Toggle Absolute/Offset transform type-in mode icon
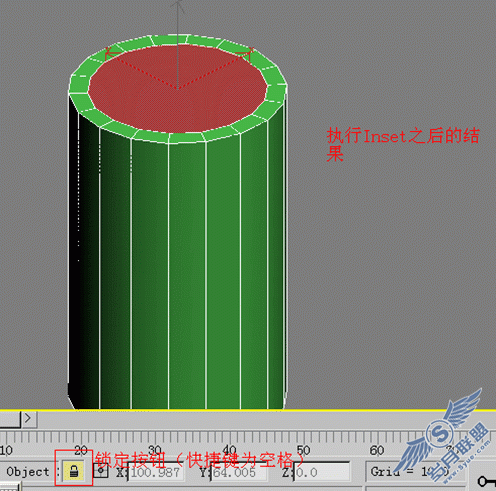The height and width of the screenshot is (491, 496). click(101, 471)
